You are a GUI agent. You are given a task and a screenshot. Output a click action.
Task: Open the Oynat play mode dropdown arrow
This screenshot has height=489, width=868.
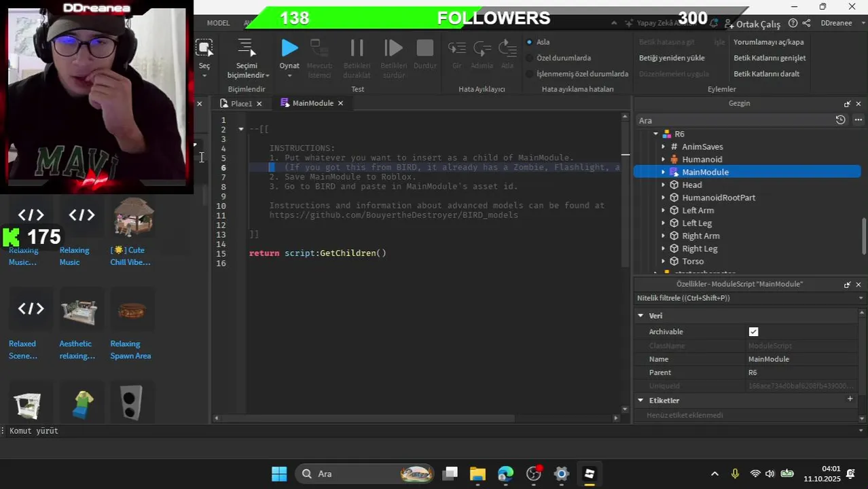pyautogui.click(x=289, y=75)
